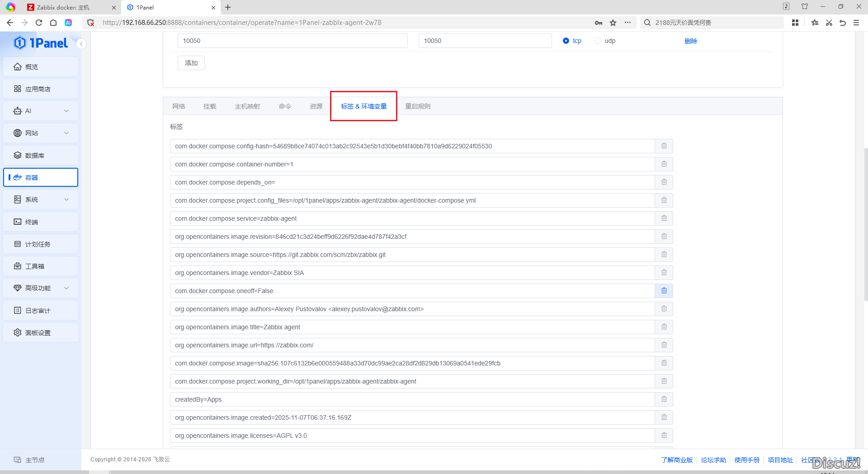Image resolution: width=868 pixels, height=474 pixels.
Task: Delete the com.docker.compose.config-hash label
Action: click(664, 146)
